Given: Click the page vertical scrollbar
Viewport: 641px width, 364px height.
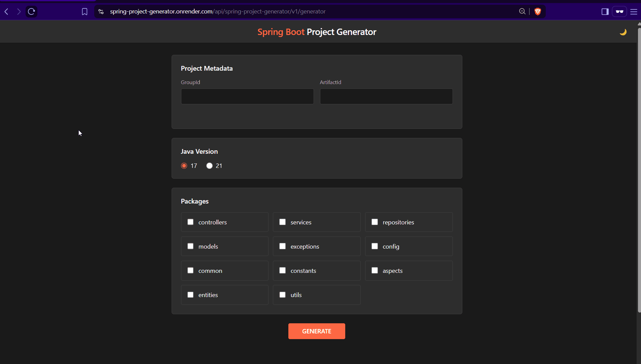Looking at the screenshot, I should point(639,168).
